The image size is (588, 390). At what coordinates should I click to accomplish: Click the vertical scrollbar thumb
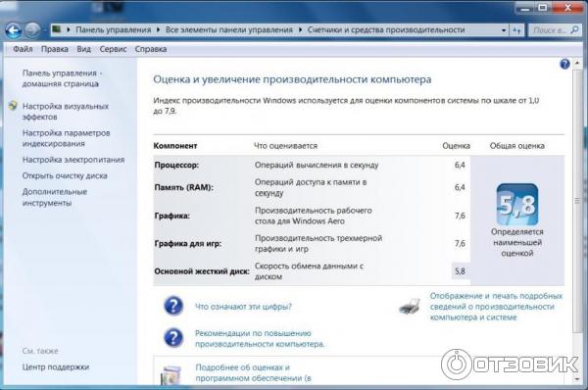pos(577,201)
